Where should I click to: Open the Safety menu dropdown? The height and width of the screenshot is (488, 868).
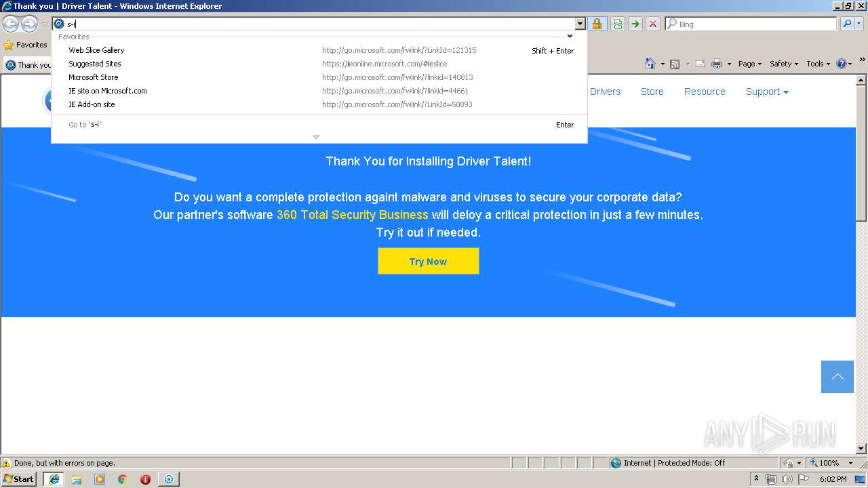pos(784,64)
